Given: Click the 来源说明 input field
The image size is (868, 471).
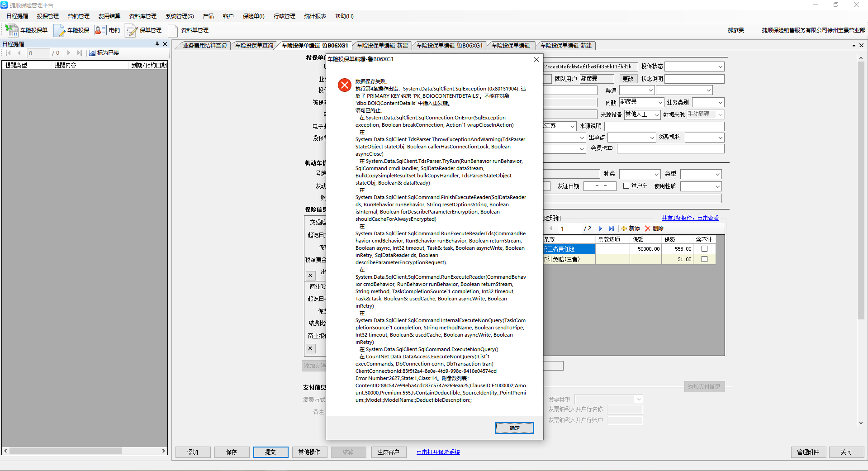Looking at the screenshot, I should point(664,126).
